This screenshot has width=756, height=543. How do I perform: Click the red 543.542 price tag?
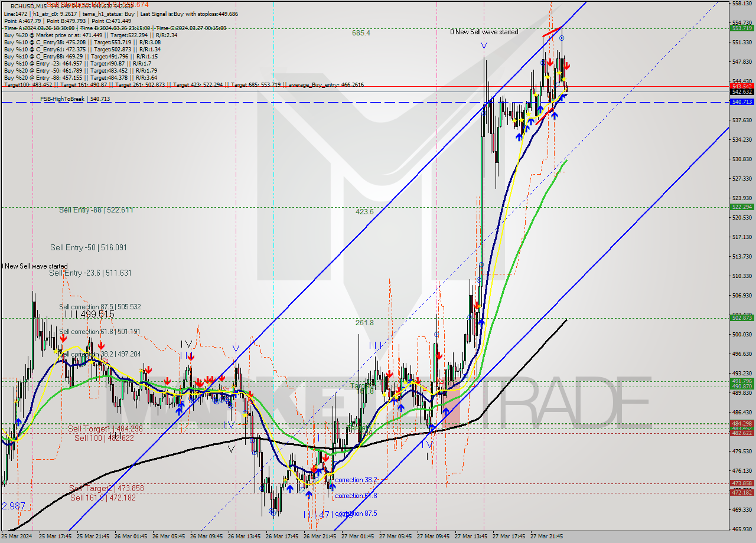(742, 86)
